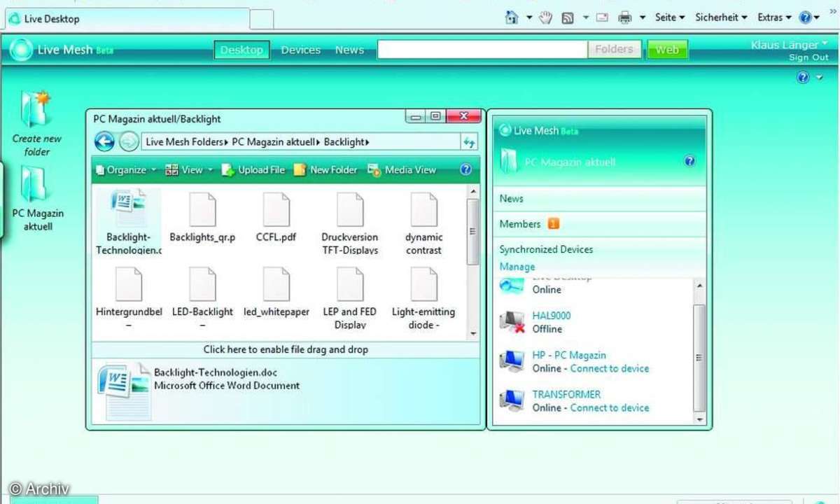Click the green Web search button
This screenshot has height=504, width=840.
667,50
